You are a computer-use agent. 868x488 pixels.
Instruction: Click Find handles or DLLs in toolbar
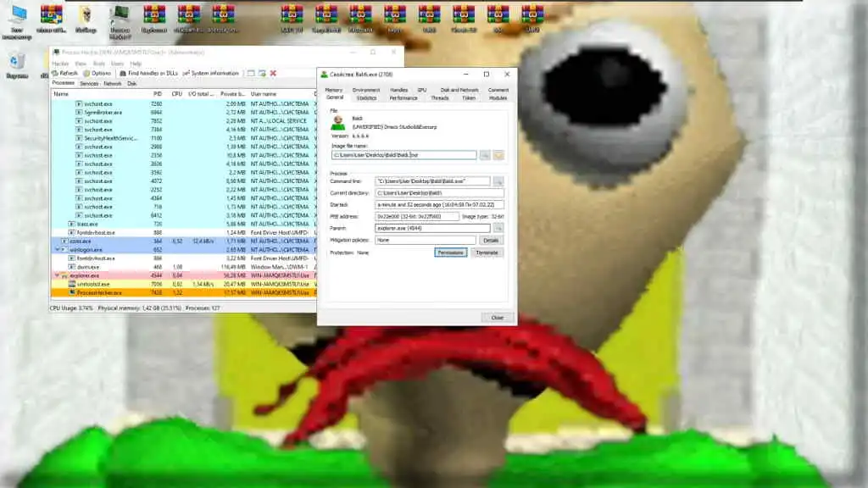point(148,73)
